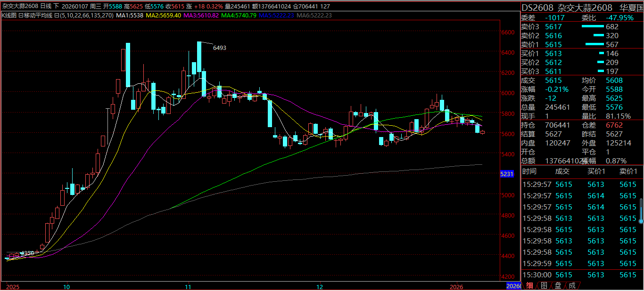Click the 日线 period label in header
Image resolution: width=644 pixels, height=291 pixels.
[x=46, y=7]
